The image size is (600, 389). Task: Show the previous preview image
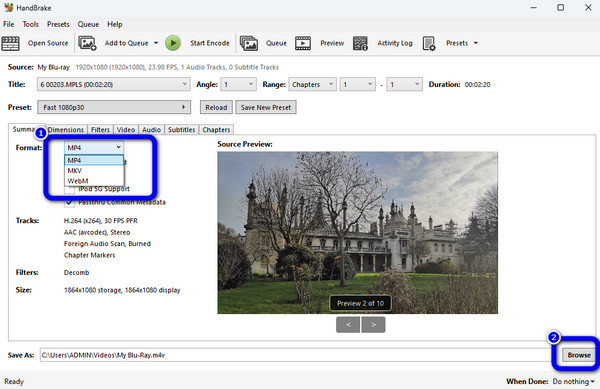(348, 325)
